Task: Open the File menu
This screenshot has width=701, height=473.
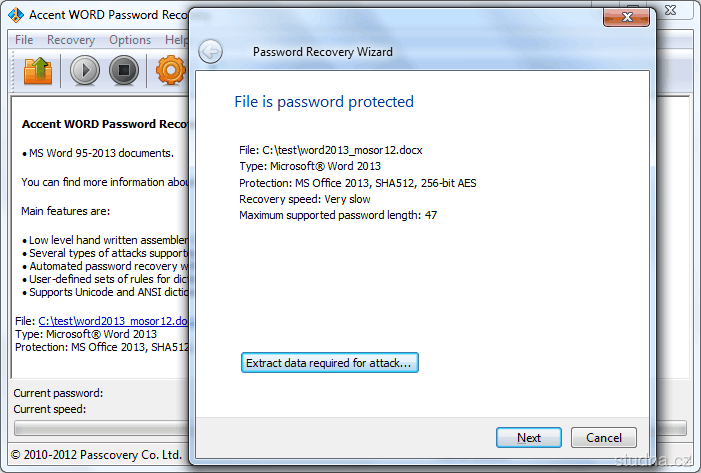Action: pyautogui.click(x=24, y=40)
